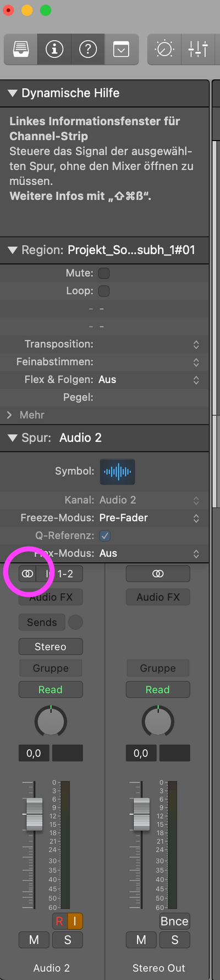Enable record on Audio 2 strip
The image size is (220, 980).
pos(59,921)
